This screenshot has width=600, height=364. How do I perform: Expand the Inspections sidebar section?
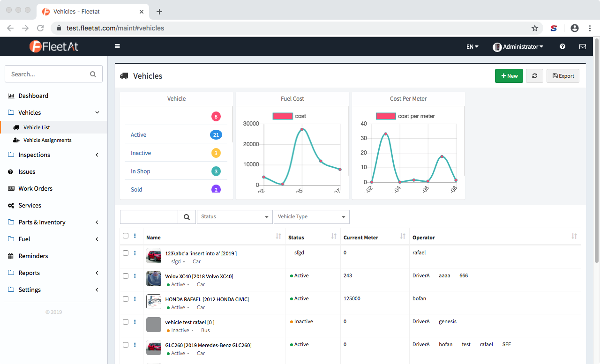point(97,155)
